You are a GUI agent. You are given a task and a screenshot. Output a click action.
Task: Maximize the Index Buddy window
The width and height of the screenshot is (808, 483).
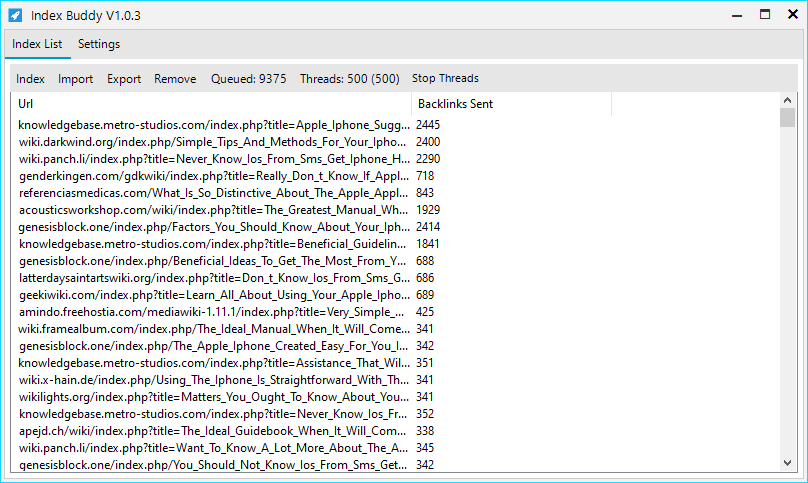pyautogui.click(x=765, y=15)
